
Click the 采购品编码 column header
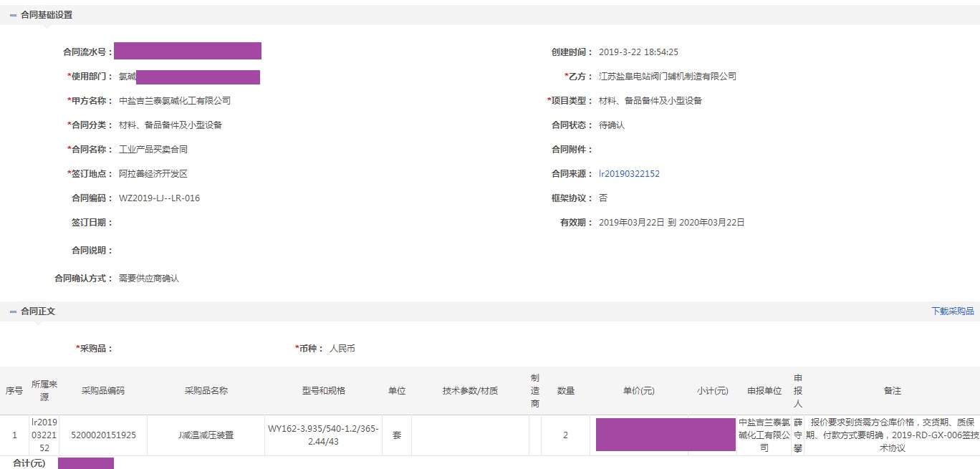[103, 391]
